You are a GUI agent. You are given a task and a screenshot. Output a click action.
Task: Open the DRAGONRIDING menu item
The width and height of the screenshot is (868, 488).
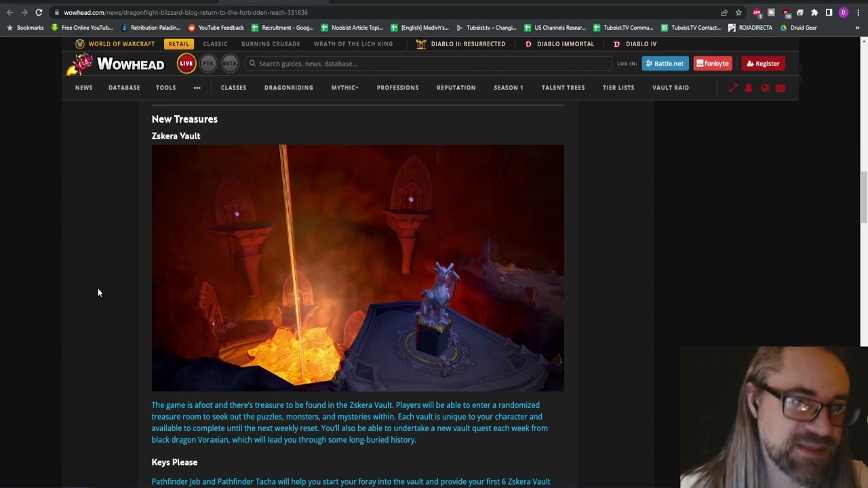click(x=288, y=87)
